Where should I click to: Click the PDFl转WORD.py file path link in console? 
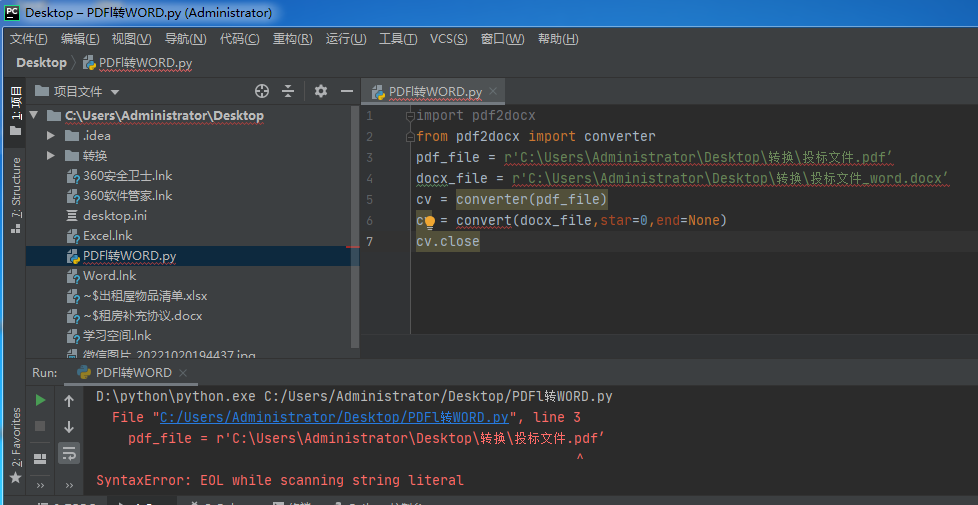(335, 417)
